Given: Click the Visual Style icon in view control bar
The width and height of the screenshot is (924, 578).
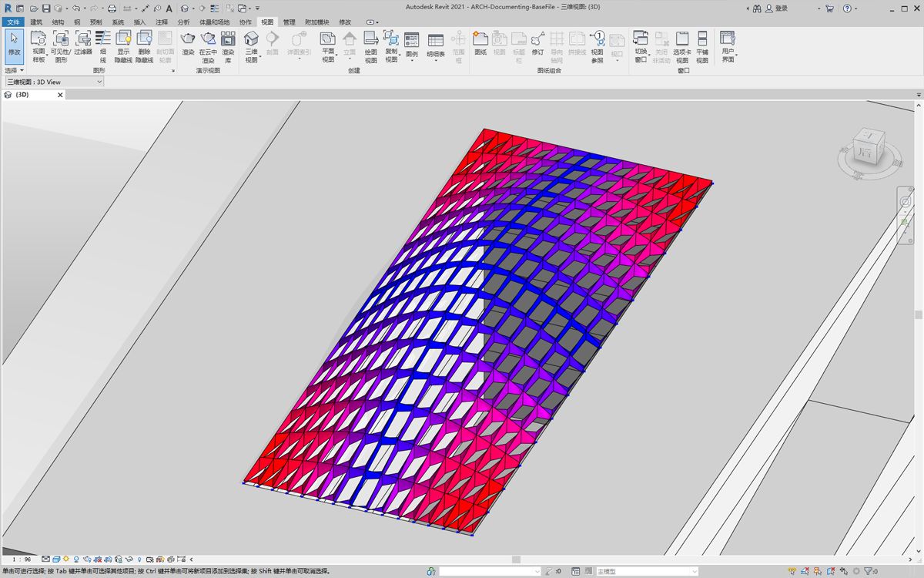Looking at the screenshot, I should (56, 559).
